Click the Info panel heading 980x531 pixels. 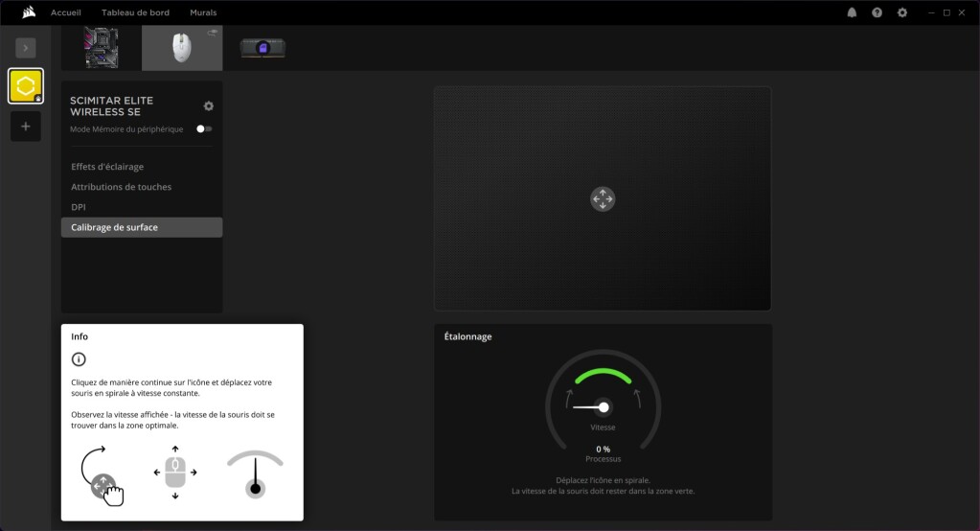(x=80, y=336)
